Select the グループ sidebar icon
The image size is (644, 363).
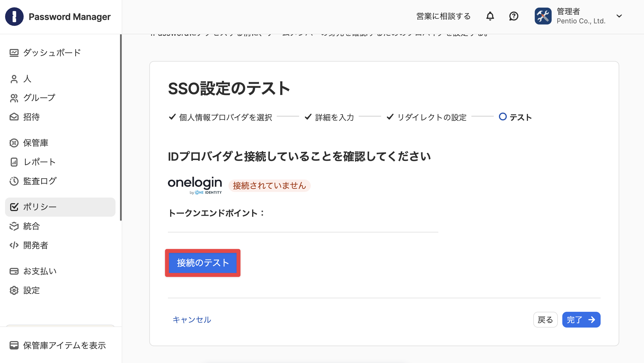point(14,98)
